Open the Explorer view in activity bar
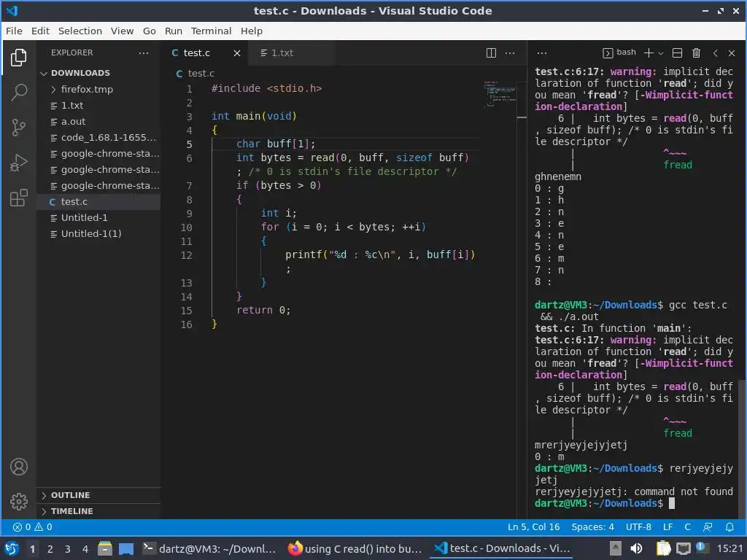747x560 pixels. (x=18, y=58)
